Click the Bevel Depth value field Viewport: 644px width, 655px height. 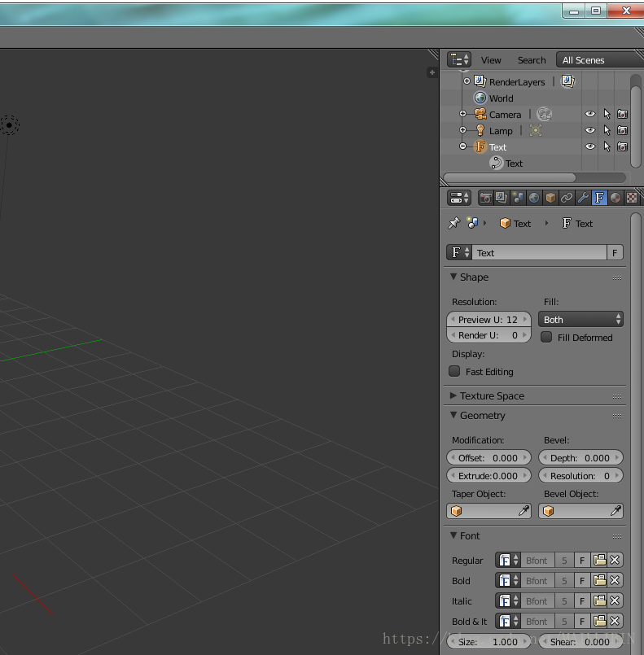(x=580, y=457)
